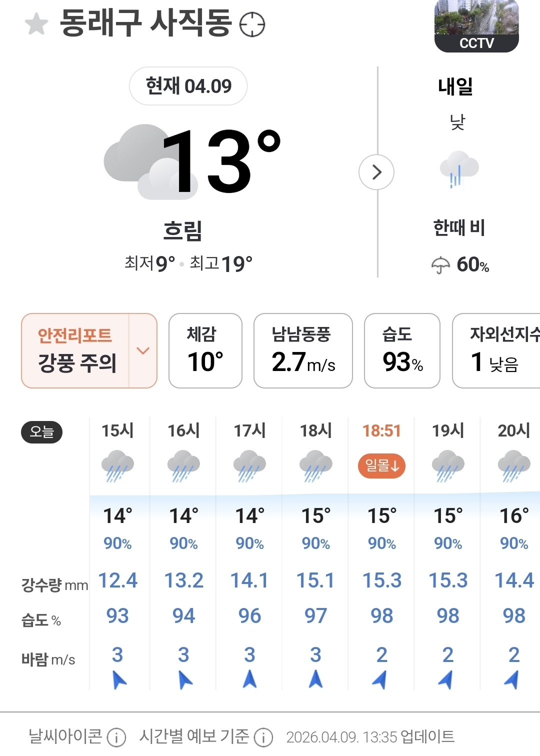The width and height of the screenshot is (540, 756).
Task: Open info icon next to 시간별 예보 기준
Action: (x=263, y=737)
